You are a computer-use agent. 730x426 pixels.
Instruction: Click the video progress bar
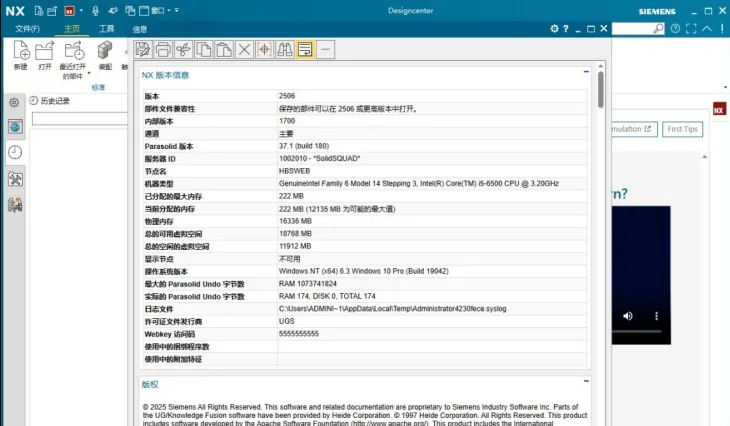636,331
